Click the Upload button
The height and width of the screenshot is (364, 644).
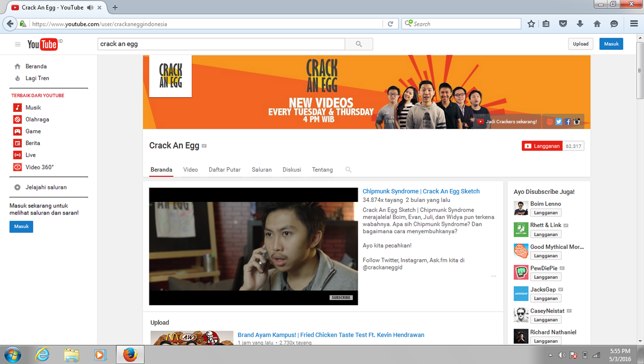(x=581, y=44)
